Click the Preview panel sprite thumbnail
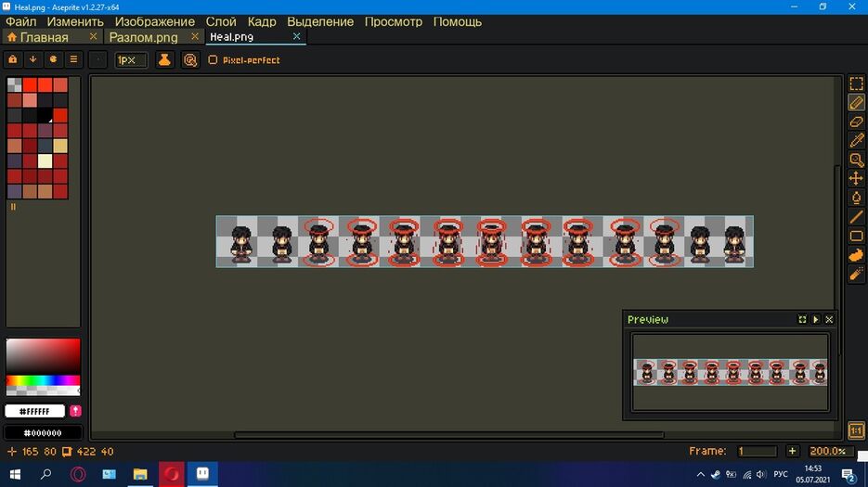 (731, 372)
